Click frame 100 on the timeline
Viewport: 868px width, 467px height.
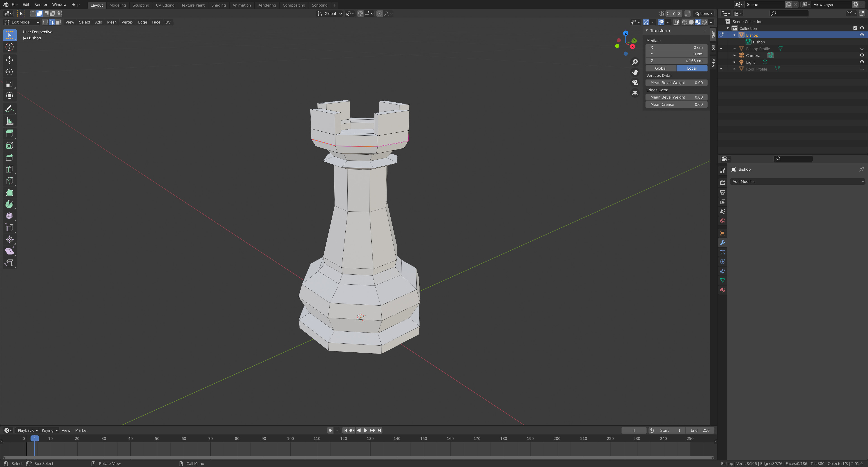pyautogui.click(x=290, y=439)
